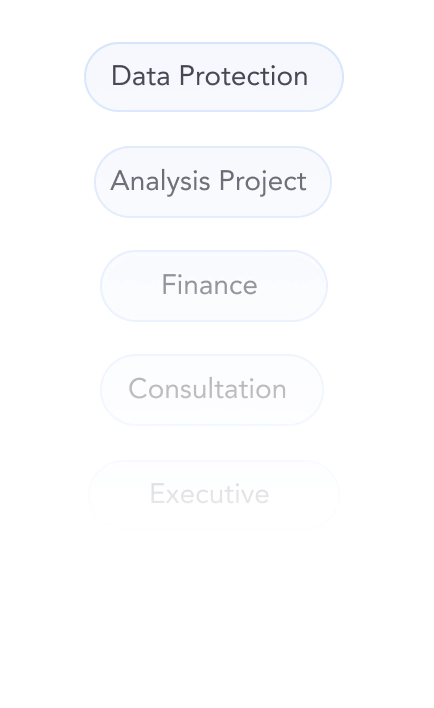Choose the Finance category pill
The height and width of the screenshot is (708, 434).
(214, 286)
